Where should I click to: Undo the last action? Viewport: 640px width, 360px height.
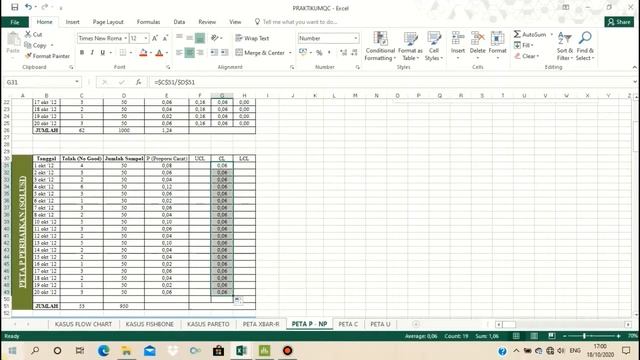(x=28, y=7)
